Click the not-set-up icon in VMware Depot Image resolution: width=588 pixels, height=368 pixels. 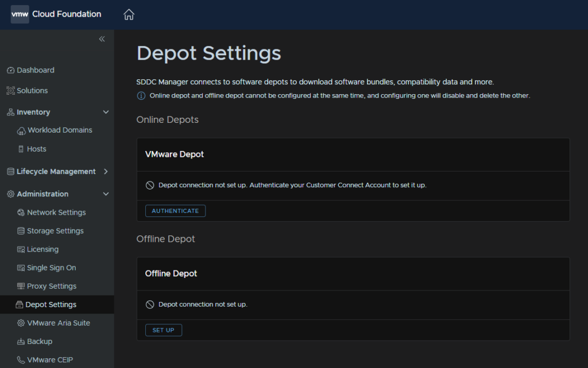click(150, 185)
